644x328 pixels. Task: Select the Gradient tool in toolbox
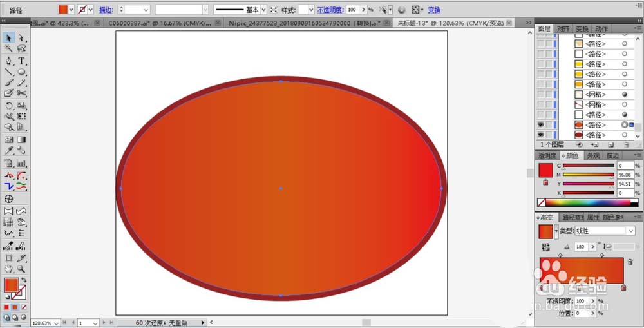click(22, 140)
